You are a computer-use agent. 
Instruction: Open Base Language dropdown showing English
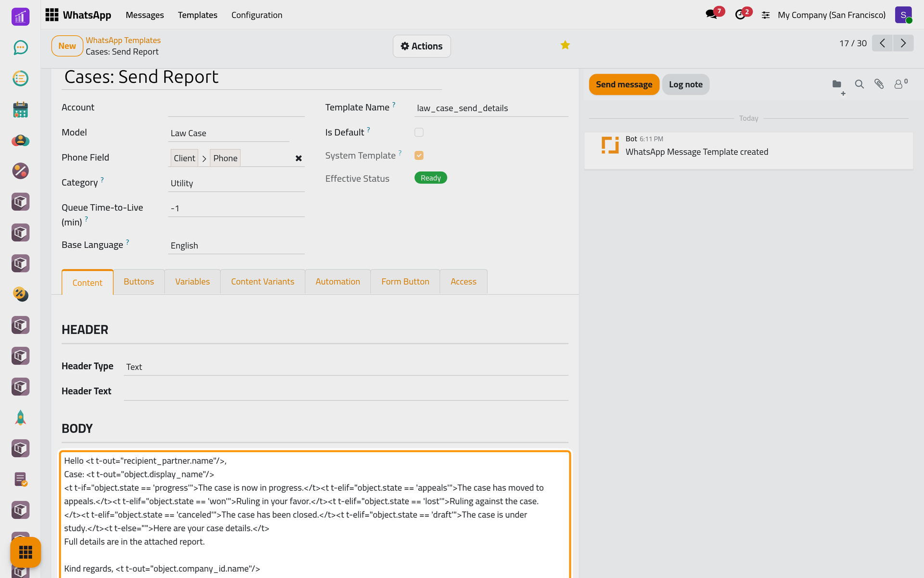[236, 246]
